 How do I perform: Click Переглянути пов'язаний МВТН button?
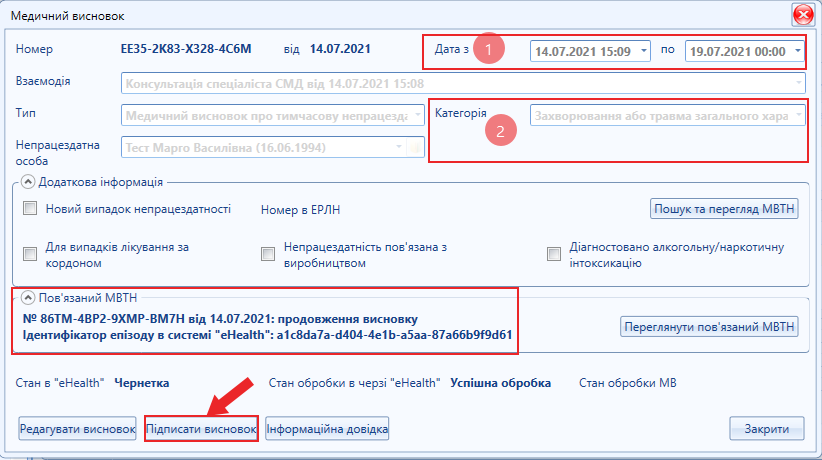click(709, 326)
